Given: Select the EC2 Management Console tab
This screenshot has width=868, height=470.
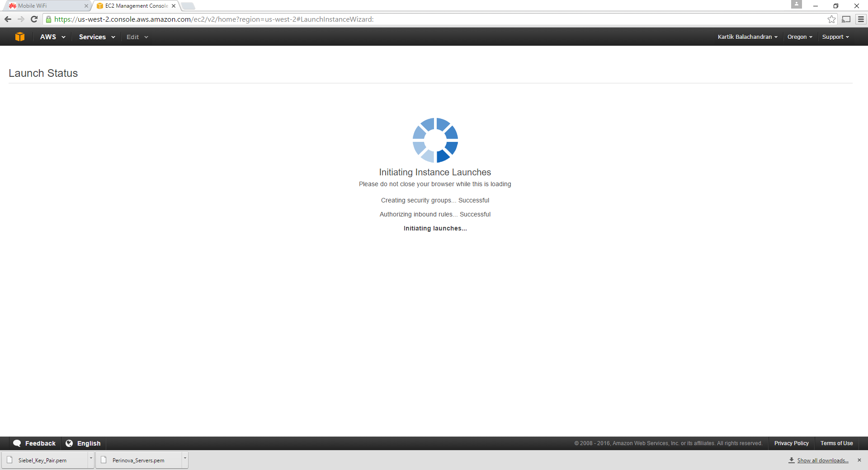Looking at the screenshot, I should [136, 6].
